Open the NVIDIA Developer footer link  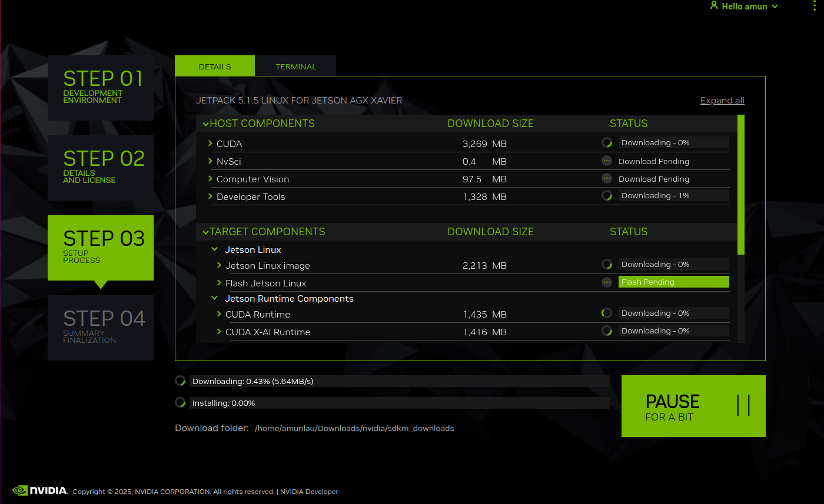pyautogui.click(x=309, y=492)
